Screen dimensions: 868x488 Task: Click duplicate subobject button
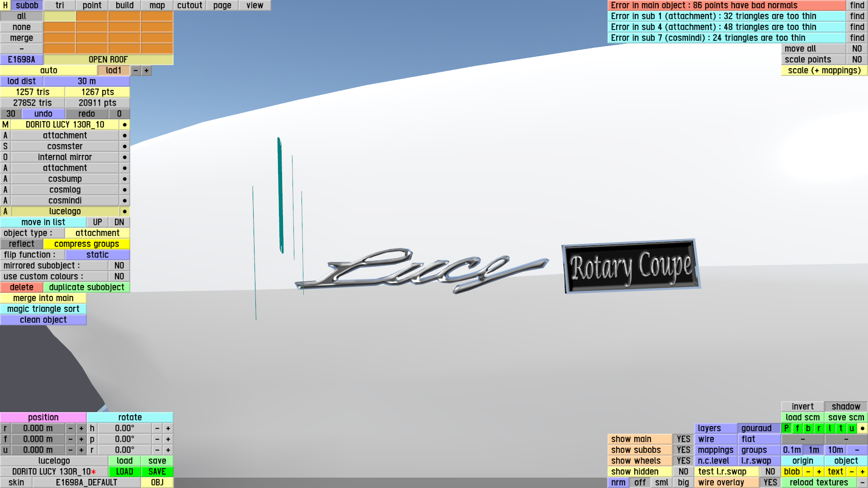point(86,287)
